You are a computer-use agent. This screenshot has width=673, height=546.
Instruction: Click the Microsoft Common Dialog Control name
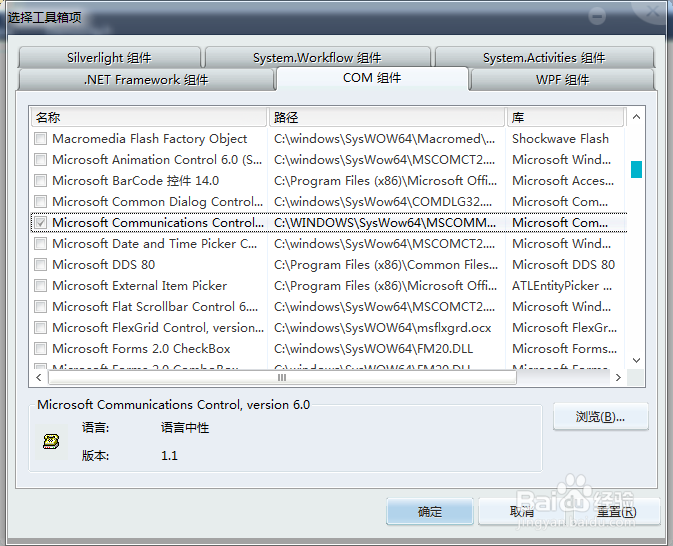[158, 202]
